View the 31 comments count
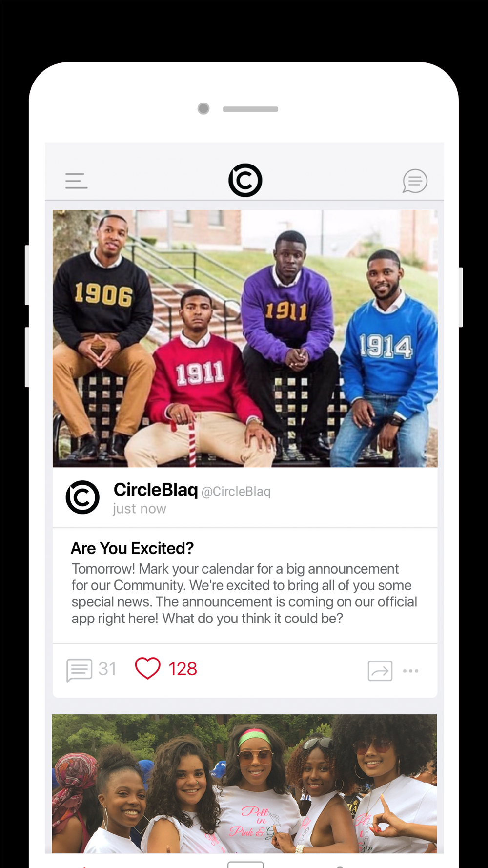The height and width of the screenshot is (868, 488). 107,669
